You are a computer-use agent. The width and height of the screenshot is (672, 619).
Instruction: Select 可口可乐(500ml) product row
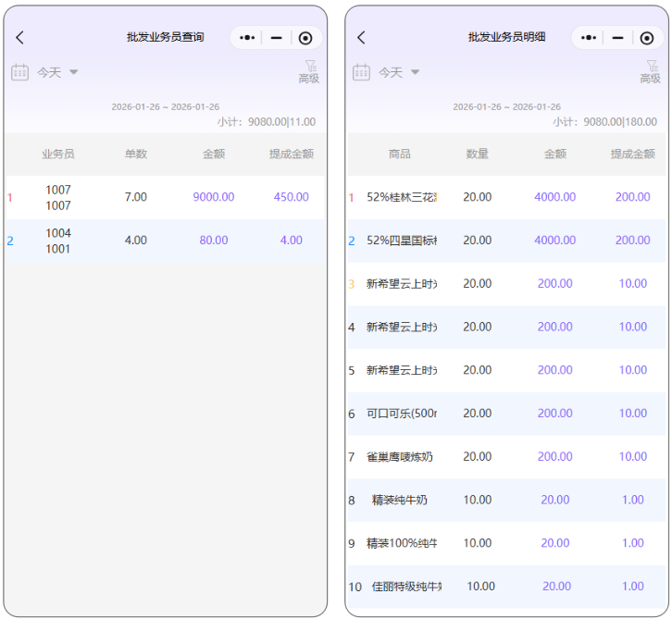click(x=402, y=414)
